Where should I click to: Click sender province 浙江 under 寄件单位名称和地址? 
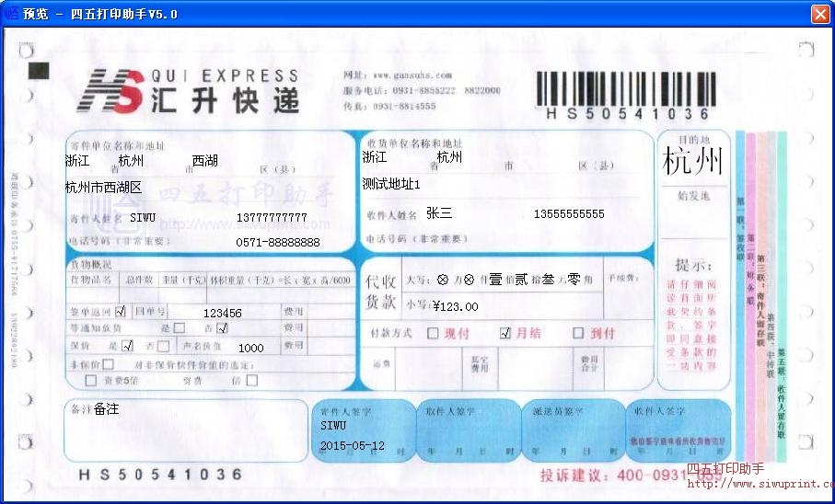tap(77, 160)
